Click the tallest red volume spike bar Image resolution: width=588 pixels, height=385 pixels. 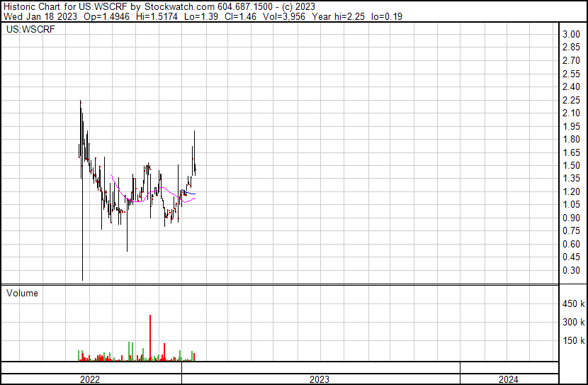(x=150, y=337)
